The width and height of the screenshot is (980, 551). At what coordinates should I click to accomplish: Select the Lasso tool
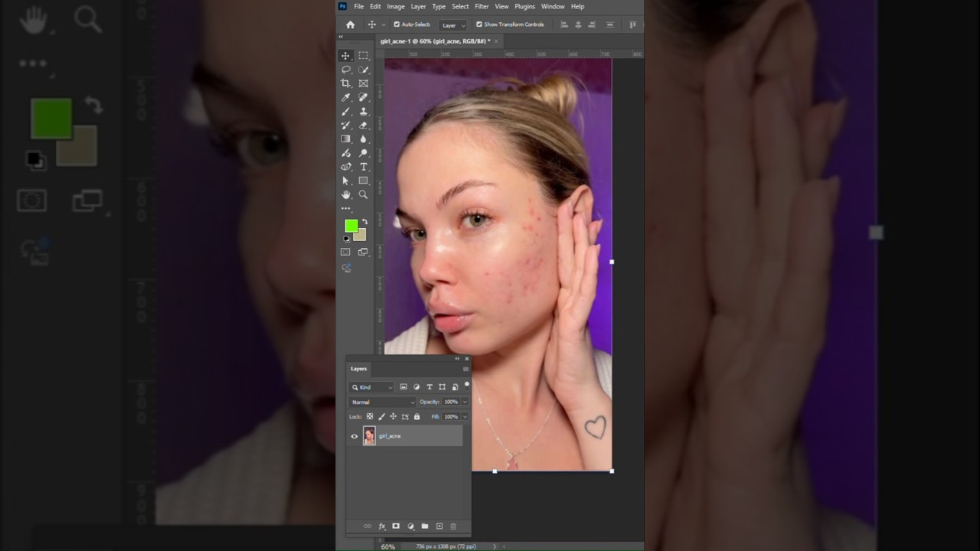tap(346, 70)
